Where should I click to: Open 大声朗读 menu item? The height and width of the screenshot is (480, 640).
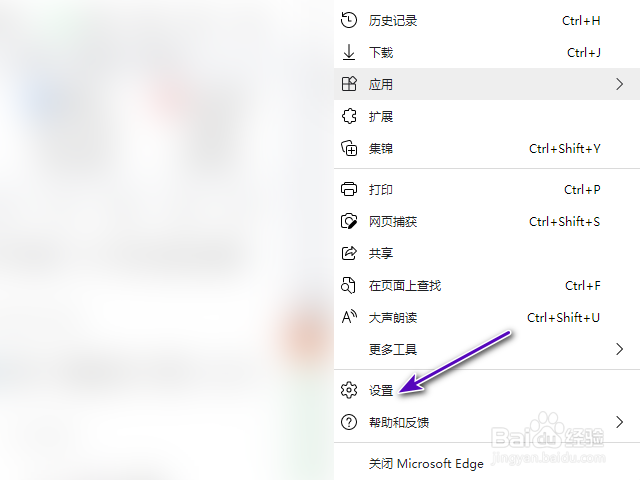pos(487,317)
